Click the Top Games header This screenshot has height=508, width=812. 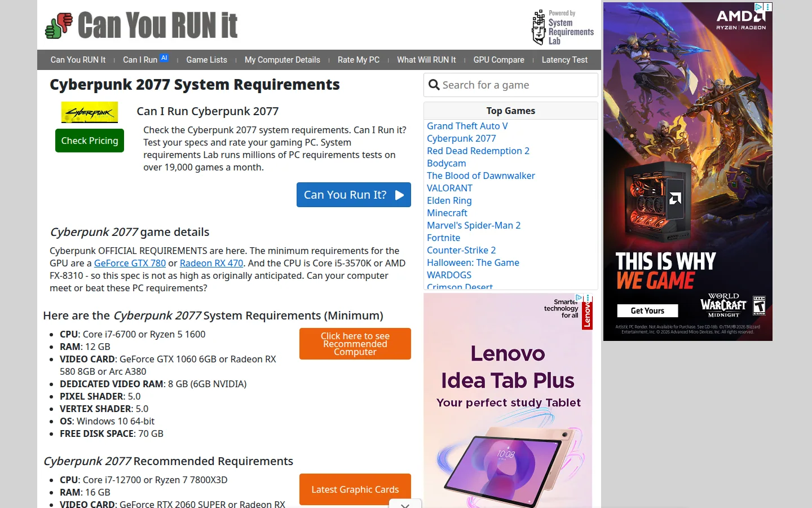[x=511, y=111]
